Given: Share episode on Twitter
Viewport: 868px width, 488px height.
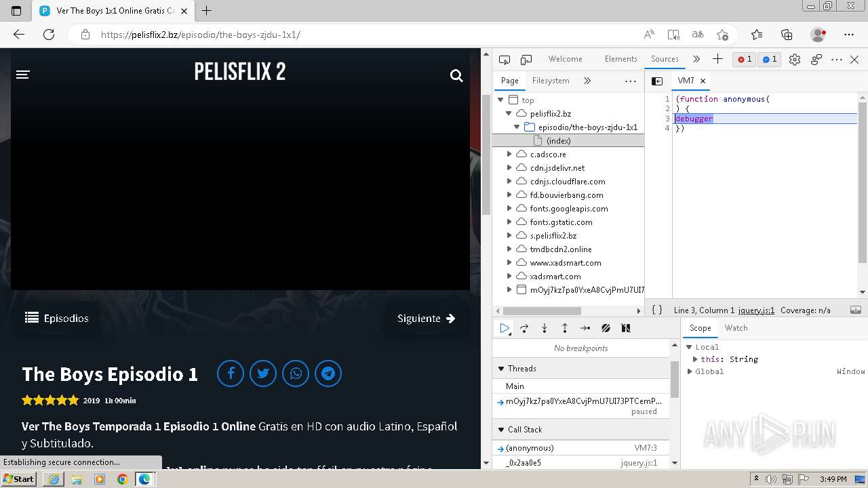Looking at the screenshot, I should pos(263,373).
